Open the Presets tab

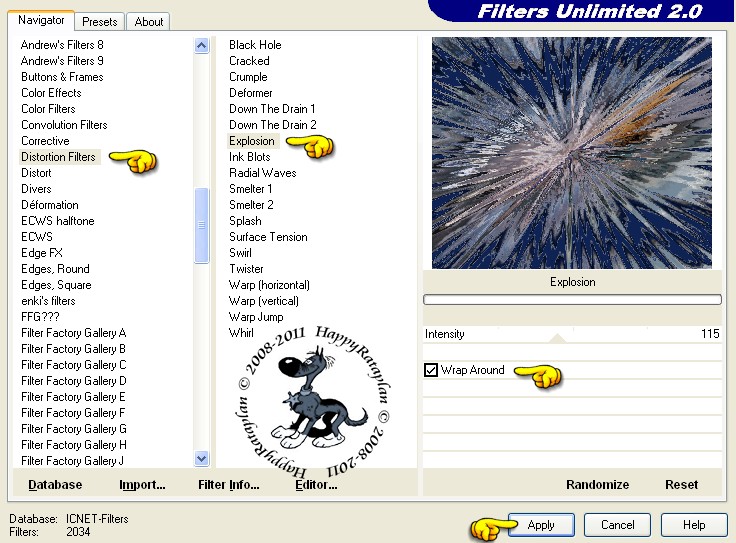(x=100, y=22)
